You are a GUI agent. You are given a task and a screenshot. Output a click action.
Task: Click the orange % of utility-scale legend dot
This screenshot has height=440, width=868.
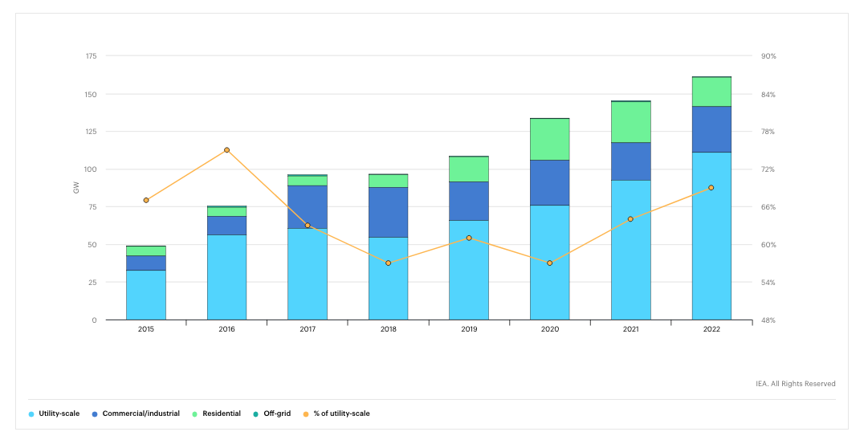coord(306,414)
